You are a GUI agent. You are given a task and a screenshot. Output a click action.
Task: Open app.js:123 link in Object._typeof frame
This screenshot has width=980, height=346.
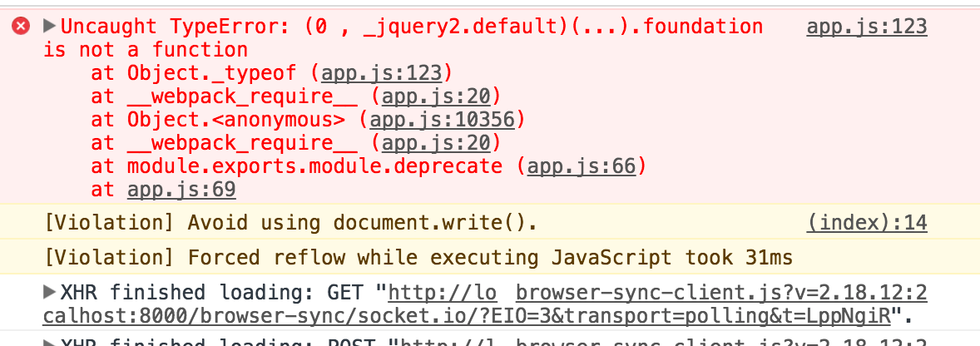pos(381,74)
